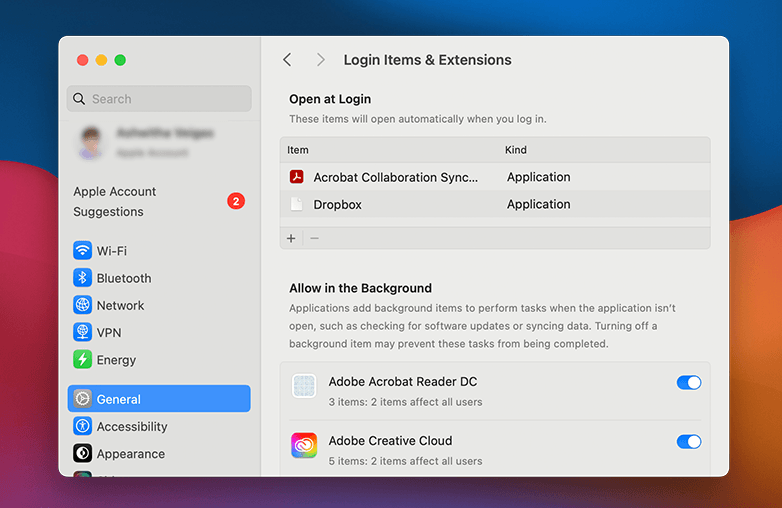Sort by the Item column header
Viewport: 782px width, 508px height.
(x=298, y=150)
